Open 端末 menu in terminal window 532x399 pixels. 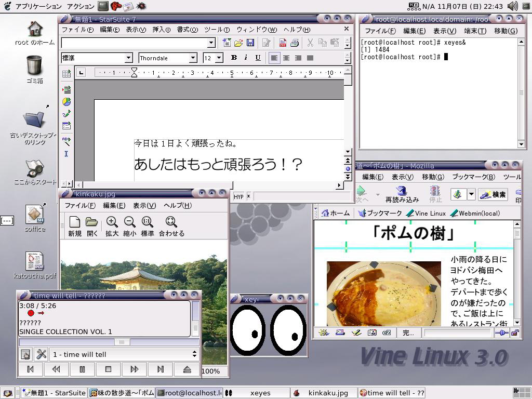click(x=475, y=31)
